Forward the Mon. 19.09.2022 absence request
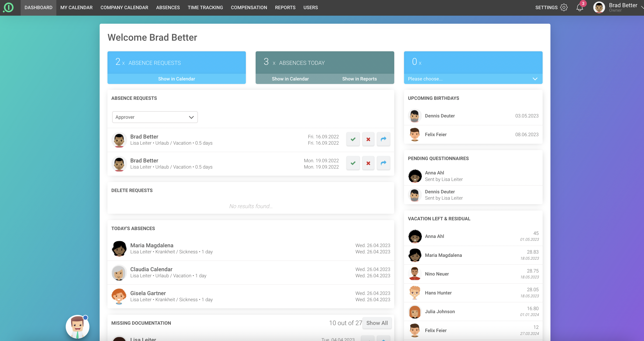644x341 pixels. [x=383, y=163]
